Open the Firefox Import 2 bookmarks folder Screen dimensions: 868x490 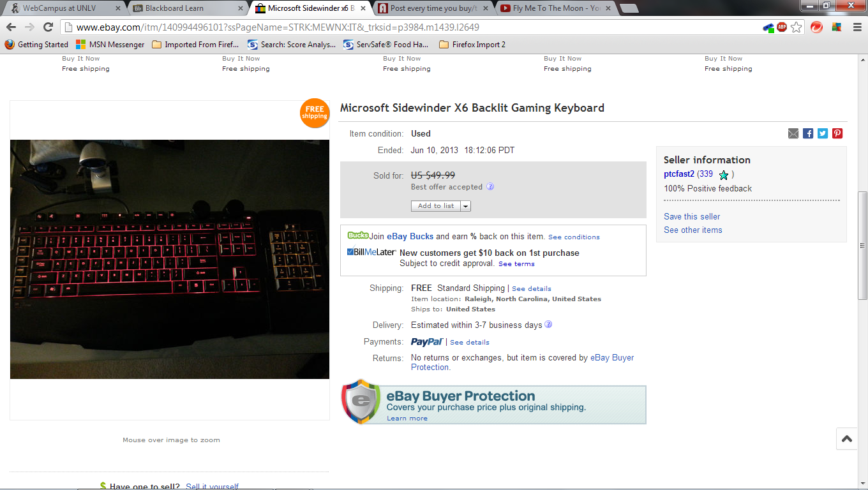pos(472,45)
